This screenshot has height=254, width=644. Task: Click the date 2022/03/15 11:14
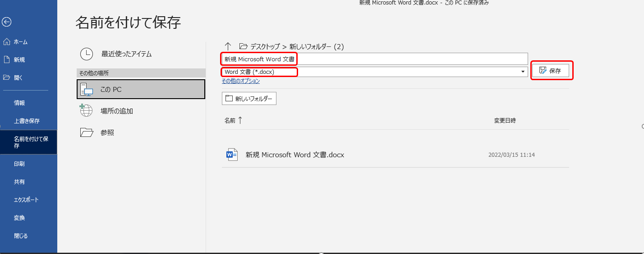click(511, 155)
